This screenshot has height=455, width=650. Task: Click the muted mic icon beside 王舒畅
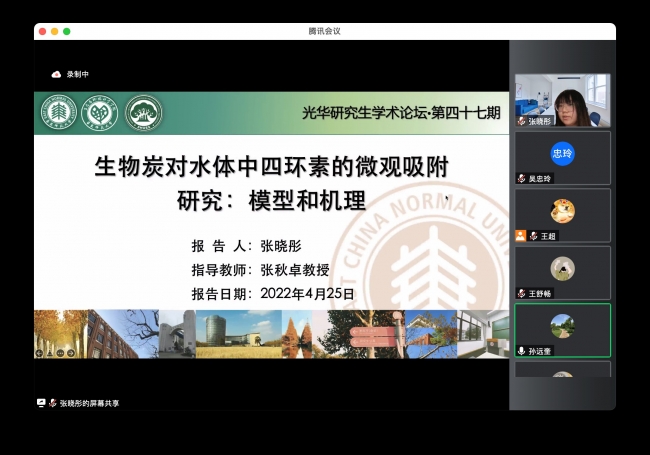[x=521, y=293]
